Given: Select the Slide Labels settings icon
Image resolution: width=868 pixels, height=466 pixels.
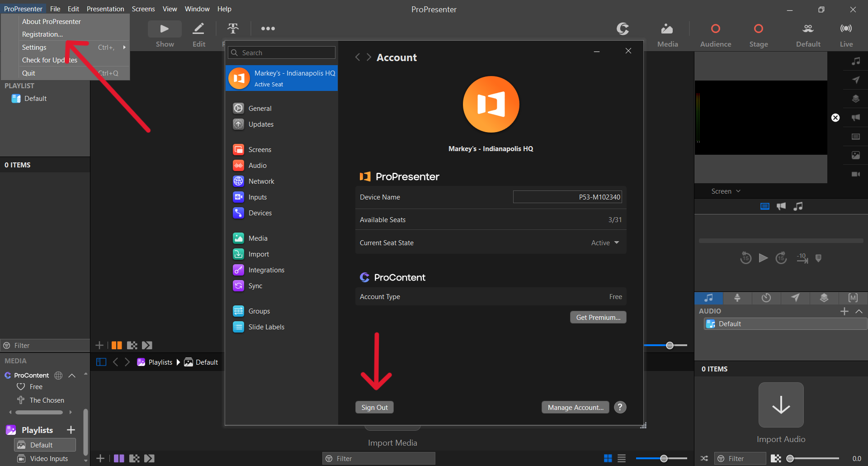Looking at the screenshot, I should 238,327.
